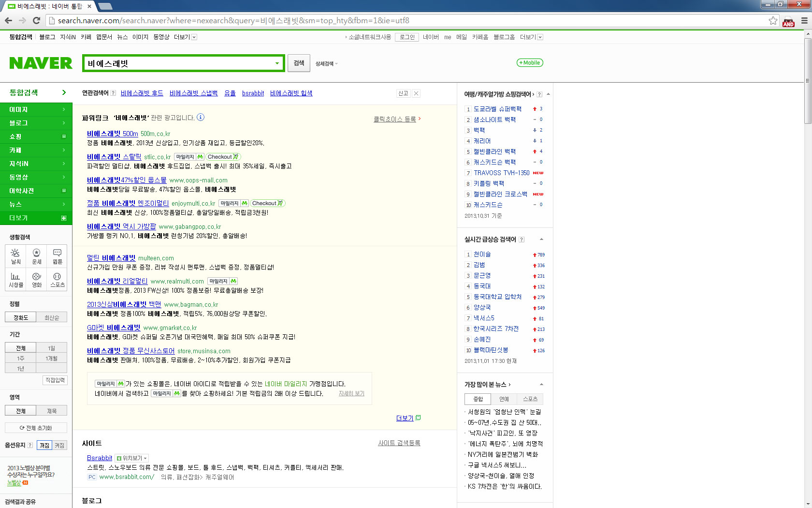This screenshot has width=812, height=508.
Task: Click the NAVER logo
Action: pos(41,63)
